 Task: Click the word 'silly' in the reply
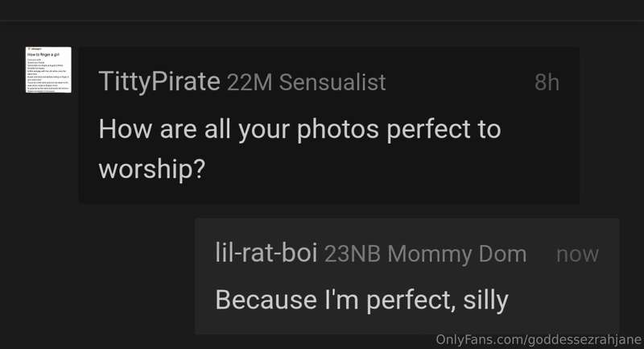[486, 300]
